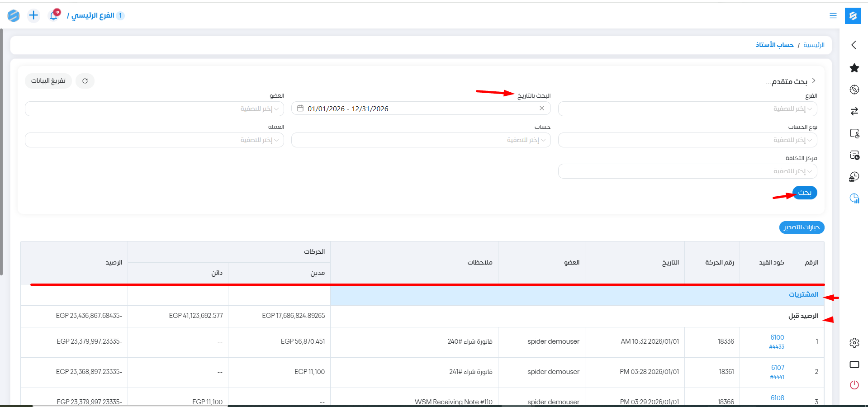Viewport: 868px width, 407px height.
Task: Click the الرئيسية breadcrumb link
Action: 814,45
